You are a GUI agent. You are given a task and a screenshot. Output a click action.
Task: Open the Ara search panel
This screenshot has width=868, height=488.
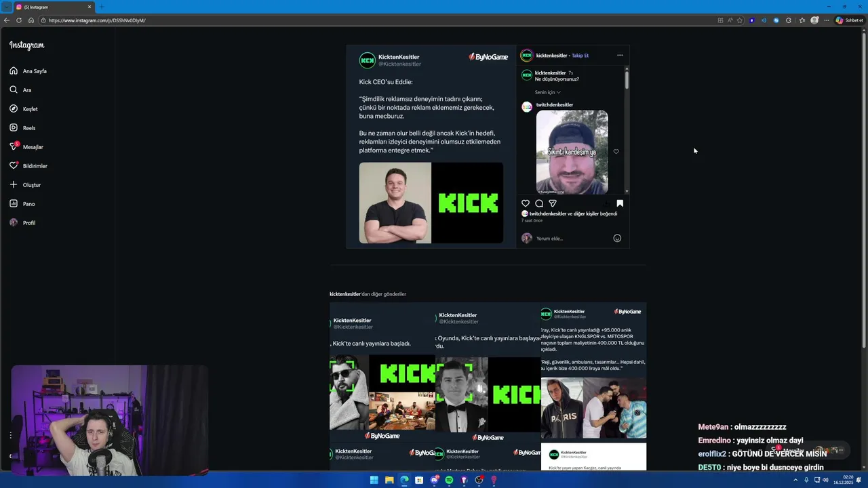click(x=20, y=90)
